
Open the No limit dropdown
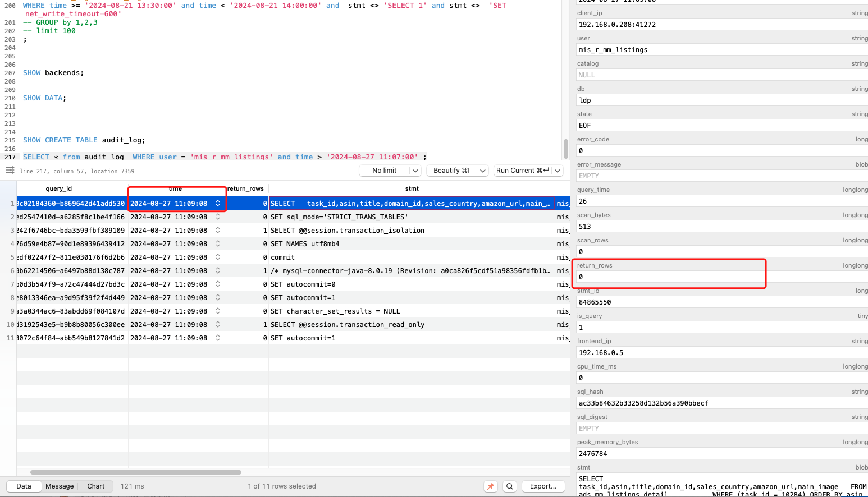click(390, 171)
